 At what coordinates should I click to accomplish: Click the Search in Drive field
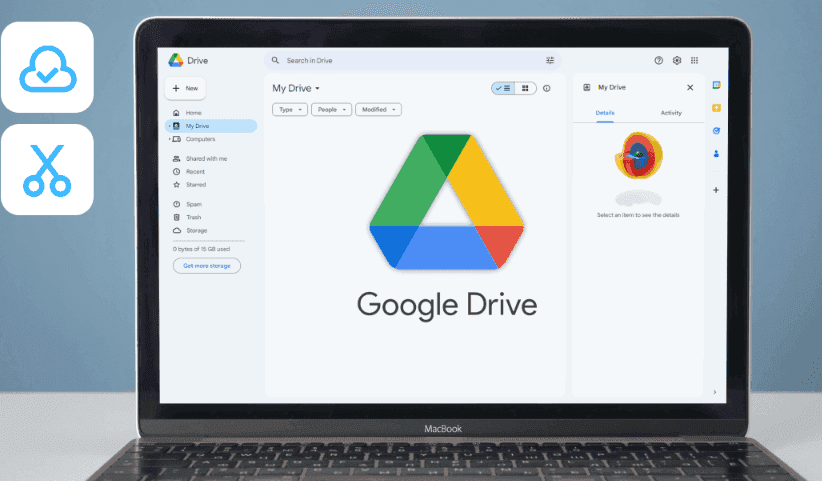pos(413,60)
